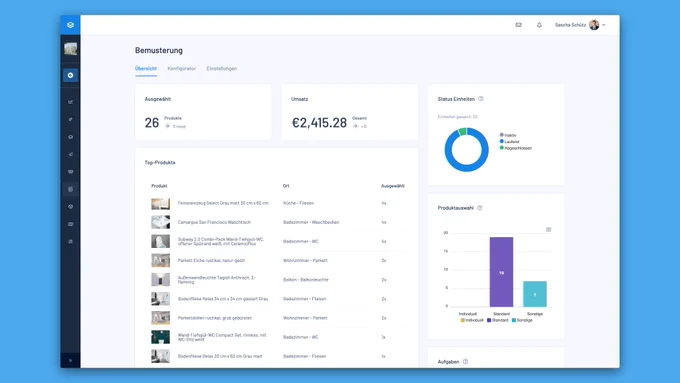
Task: Click the Top-Produkte heading
Action: [160, 163]
